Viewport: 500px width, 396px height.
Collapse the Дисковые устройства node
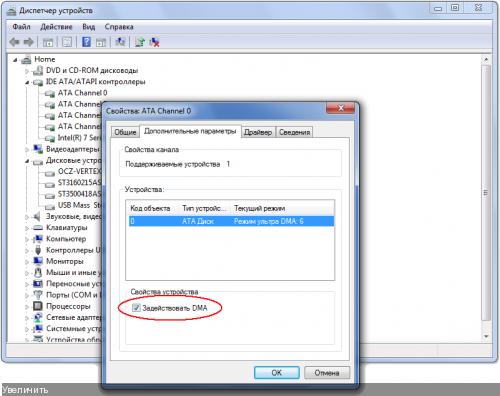tap(27, 161)
